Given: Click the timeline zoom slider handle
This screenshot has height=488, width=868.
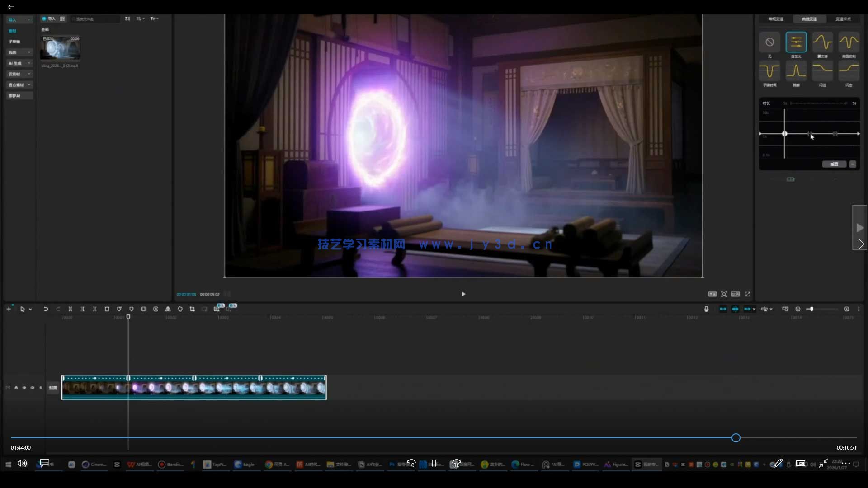Looking at the screenshot, I should tap(811, 309).
